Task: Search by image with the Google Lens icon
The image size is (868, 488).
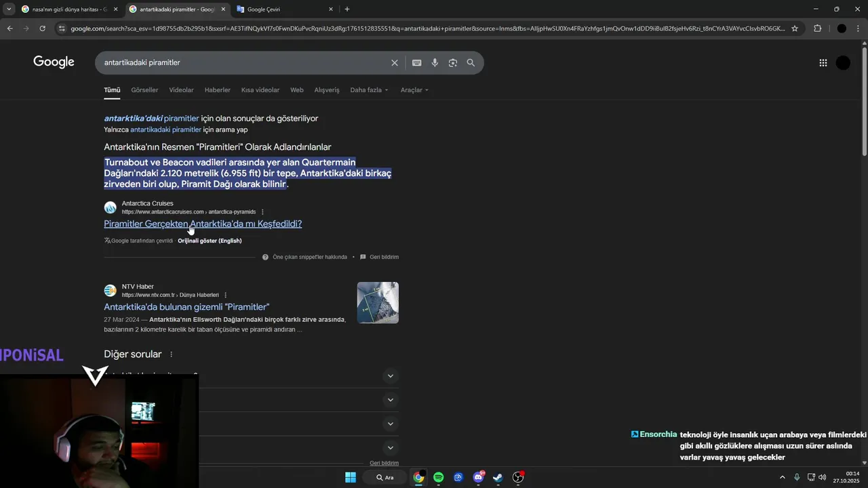Action: (452, 62)
